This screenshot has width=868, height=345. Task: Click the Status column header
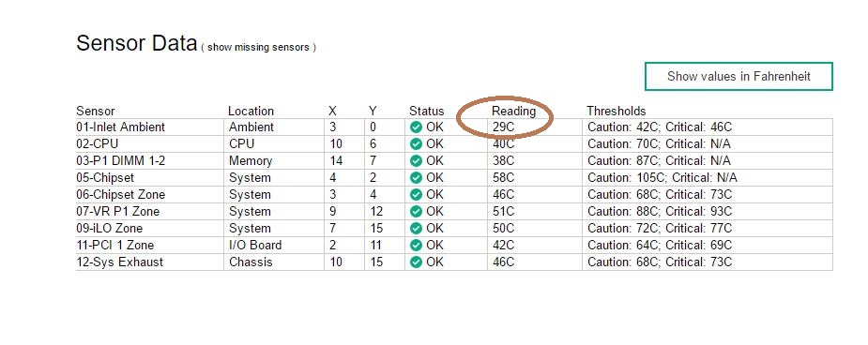coord(426,112)
